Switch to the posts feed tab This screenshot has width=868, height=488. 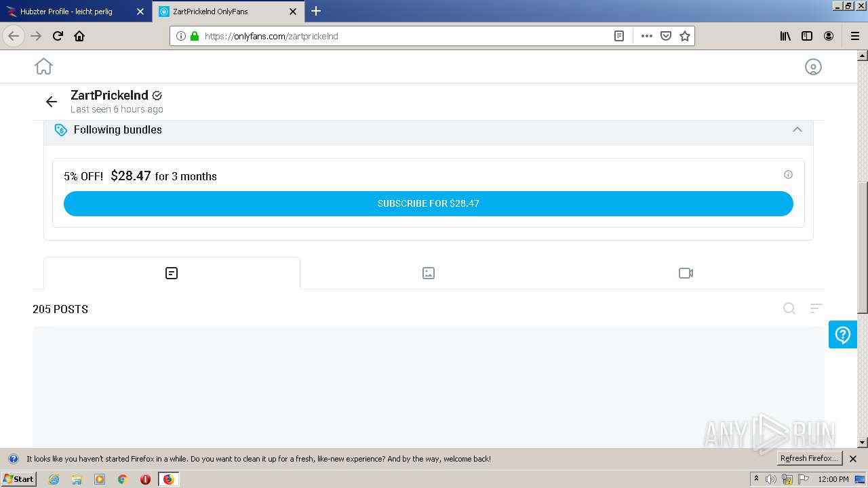pos(172,273)
